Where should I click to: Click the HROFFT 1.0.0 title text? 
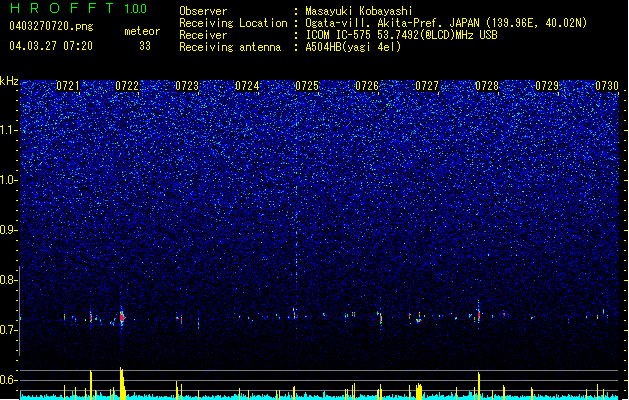tap(78, 8)
